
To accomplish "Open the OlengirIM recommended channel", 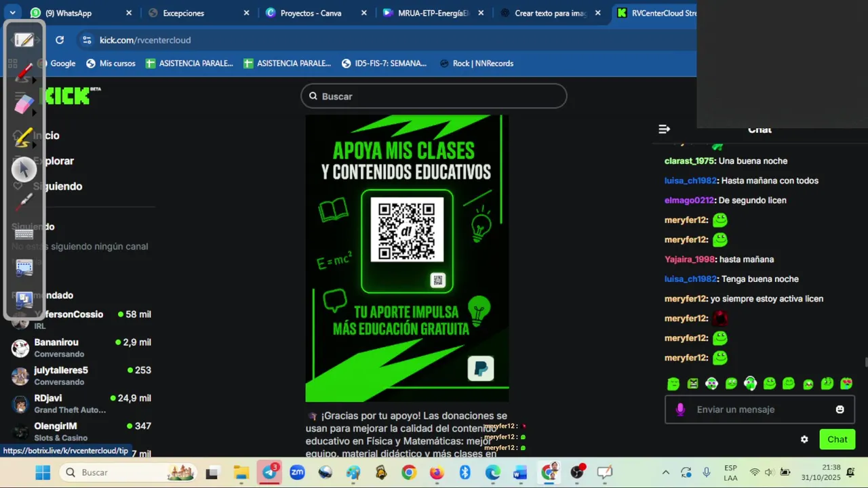I will [x=81, y=431].
